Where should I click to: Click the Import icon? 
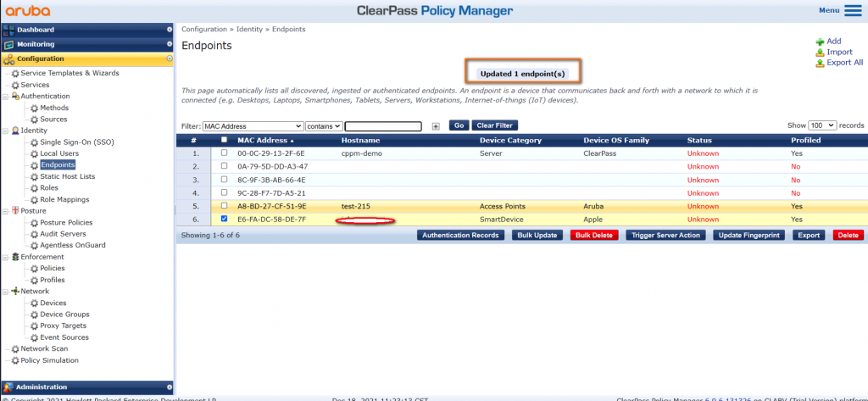(820, 52)
